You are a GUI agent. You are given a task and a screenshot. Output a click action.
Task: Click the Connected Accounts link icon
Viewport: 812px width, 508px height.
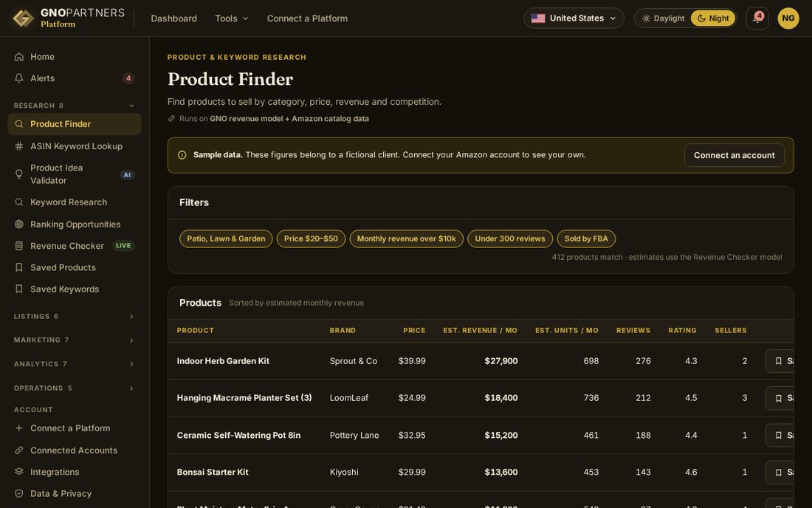click(19, 450)
